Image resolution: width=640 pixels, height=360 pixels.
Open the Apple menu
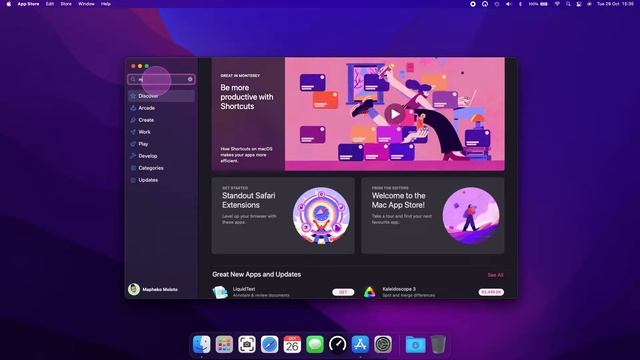[9, 4]
